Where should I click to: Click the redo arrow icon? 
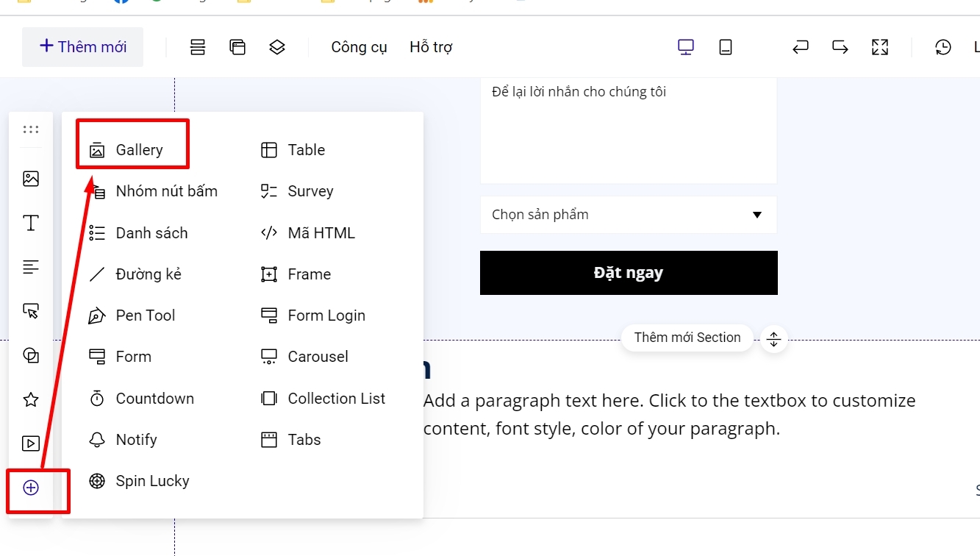840,47
